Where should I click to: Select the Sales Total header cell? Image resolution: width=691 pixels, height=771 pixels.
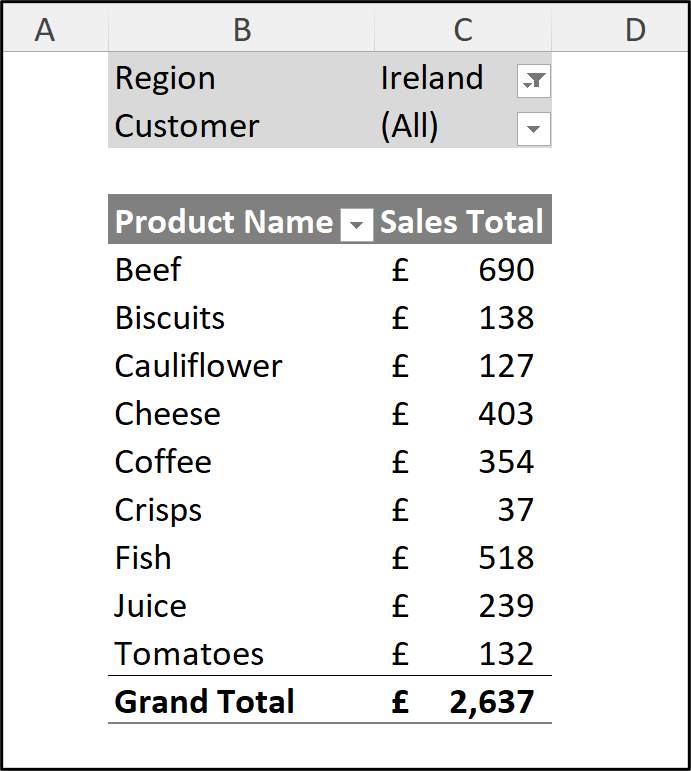point(462,222)
